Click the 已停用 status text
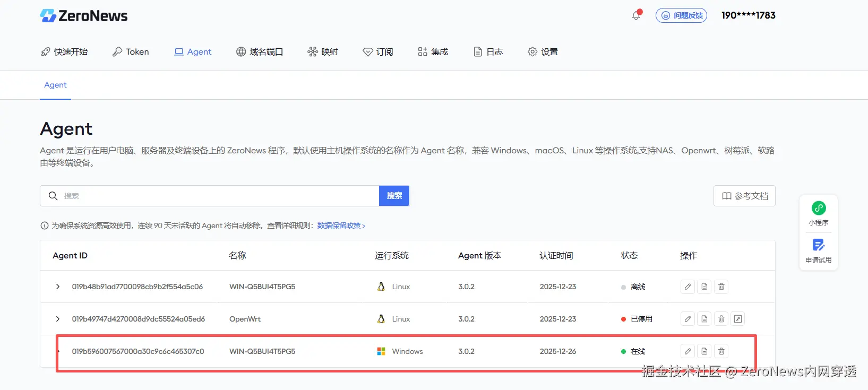 click(641, 319)
